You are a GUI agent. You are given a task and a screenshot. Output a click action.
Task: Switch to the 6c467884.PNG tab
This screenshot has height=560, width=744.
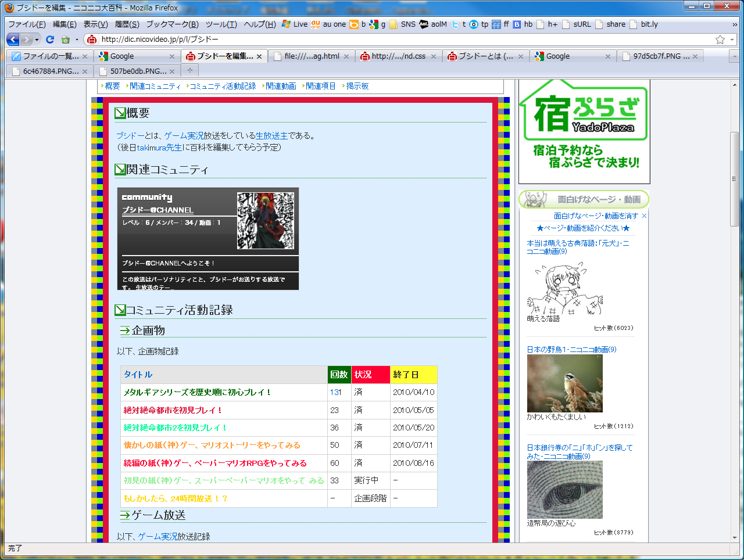tap(50, 71)
